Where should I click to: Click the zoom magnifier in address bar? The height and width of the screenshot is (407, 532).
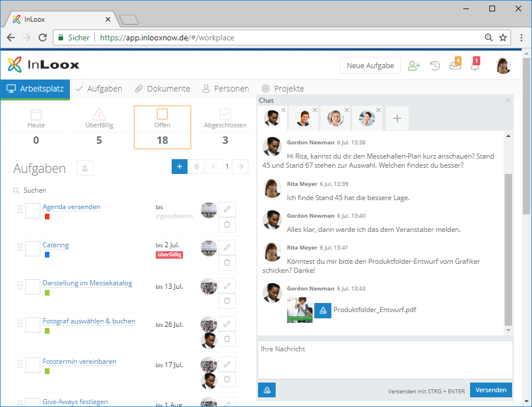click(x=489, y=38)
